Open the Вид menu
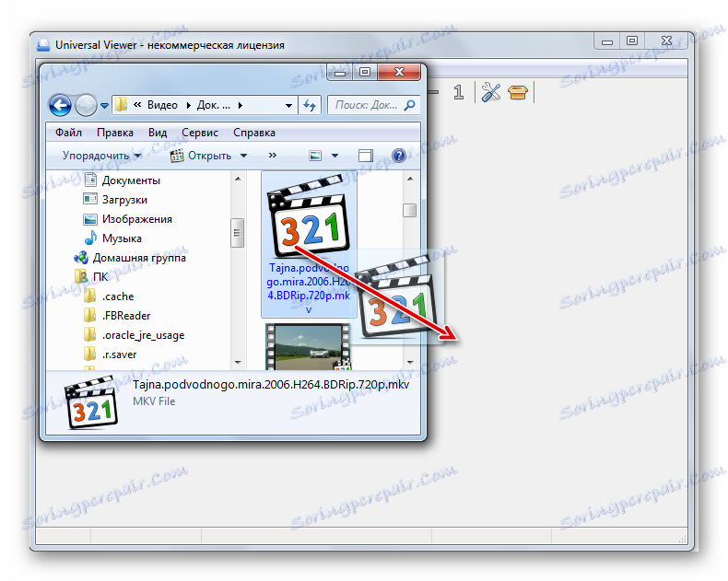 158,133
